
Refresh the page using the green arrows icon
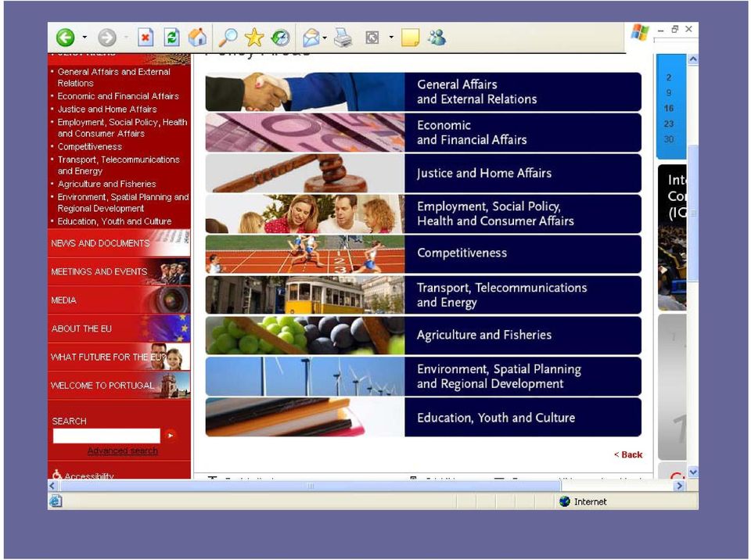click(x=171, y=38)
